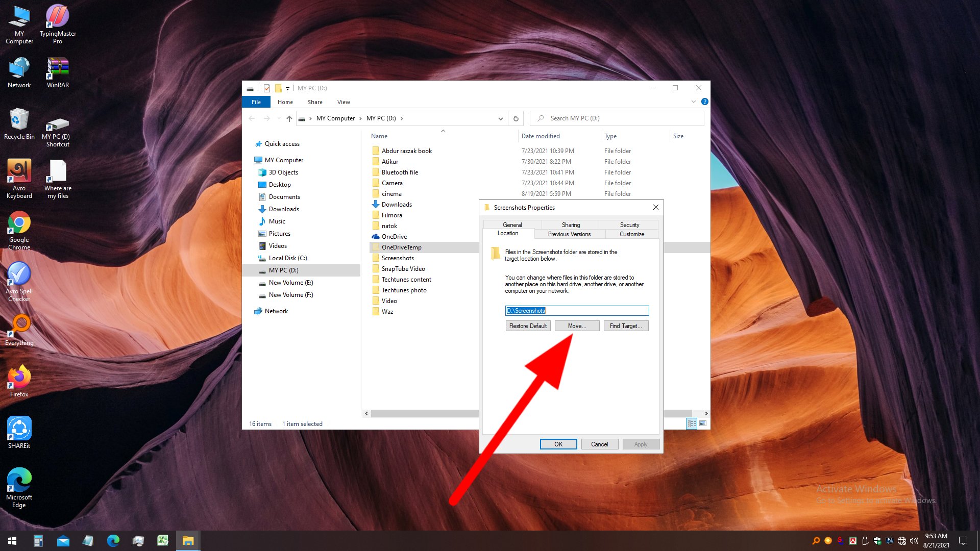The height and width of the screenshot is (551, 980).
Task: Open Firefox from the desktop
Action: 19,379
